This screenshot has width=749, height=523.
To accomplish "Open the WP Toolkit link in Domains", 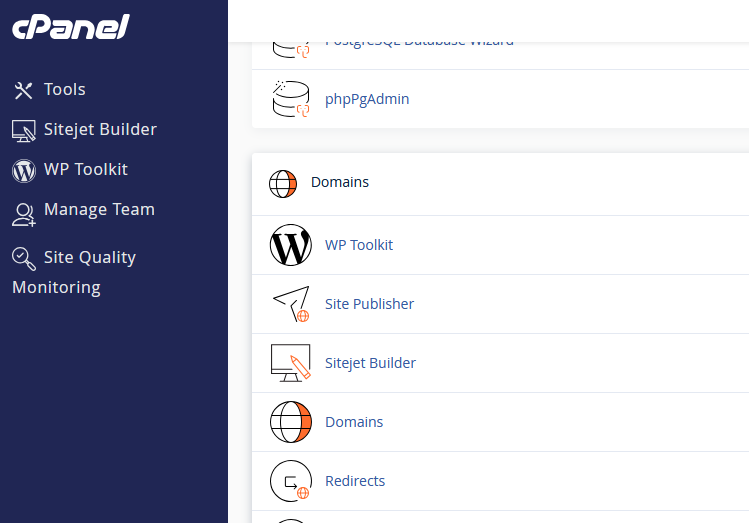I will pos(359,245).
